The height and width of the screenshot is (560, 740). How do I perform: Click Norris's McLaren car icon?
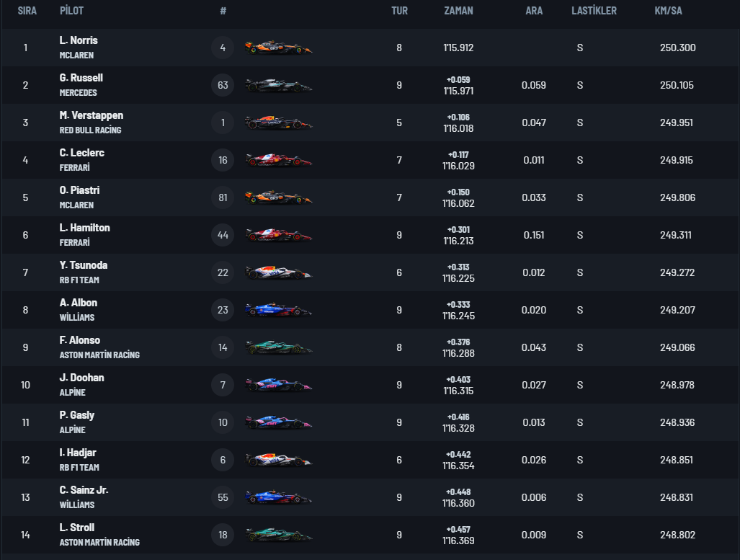[278, 48]
